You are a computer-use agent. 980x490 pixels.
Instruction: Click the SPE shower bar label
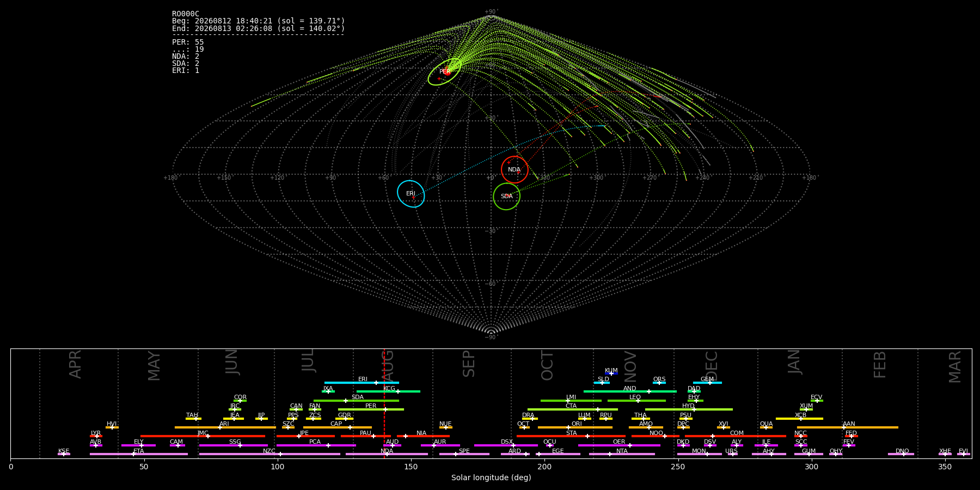[x=464, y=451]
